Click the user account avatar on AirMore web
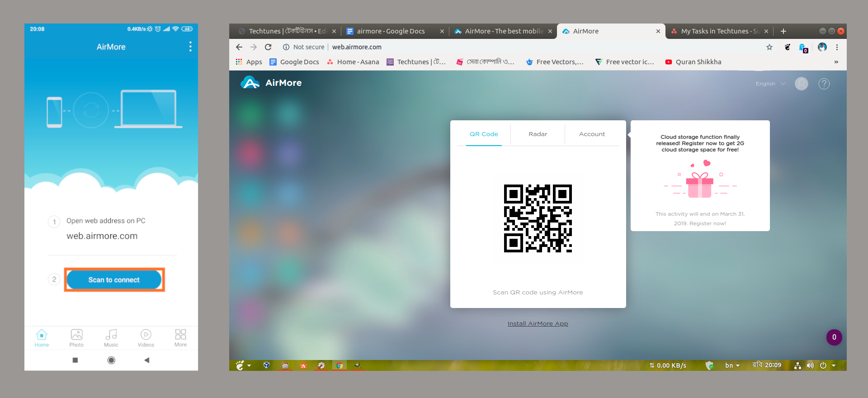868x398 pixels. click(802, 84)
